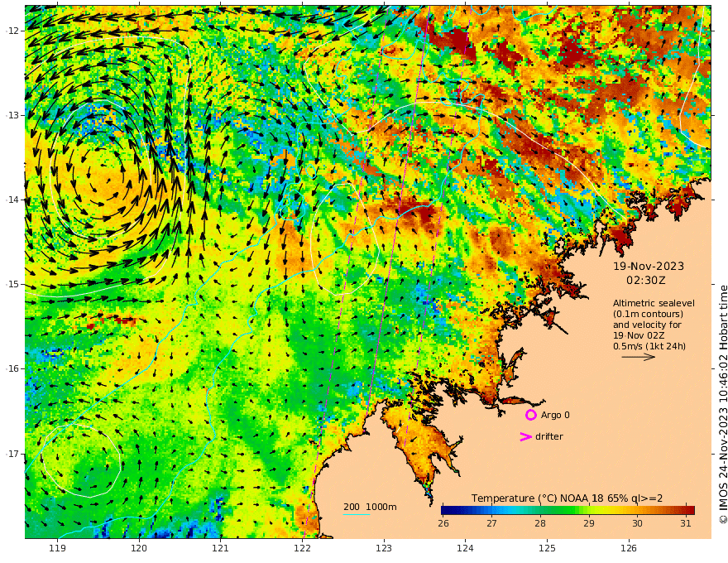Click the magenta drifter arrow symbol
Screen dimensions: 728x563
pos(525,436)
